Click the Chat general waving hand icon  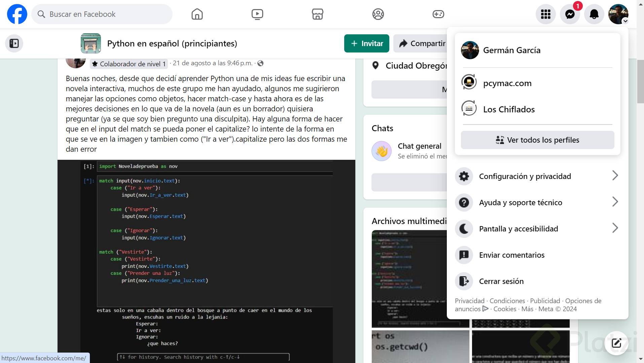382,151
